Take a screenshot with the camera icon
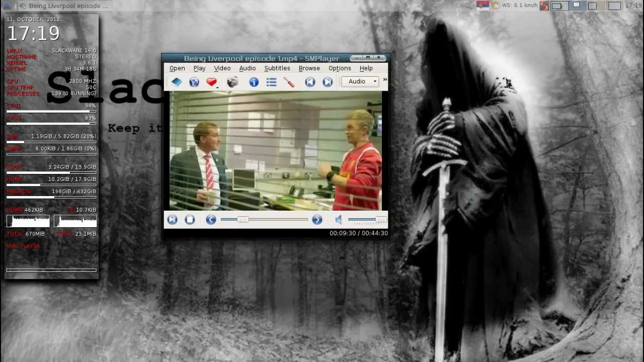644x362 pixels. 232,82
